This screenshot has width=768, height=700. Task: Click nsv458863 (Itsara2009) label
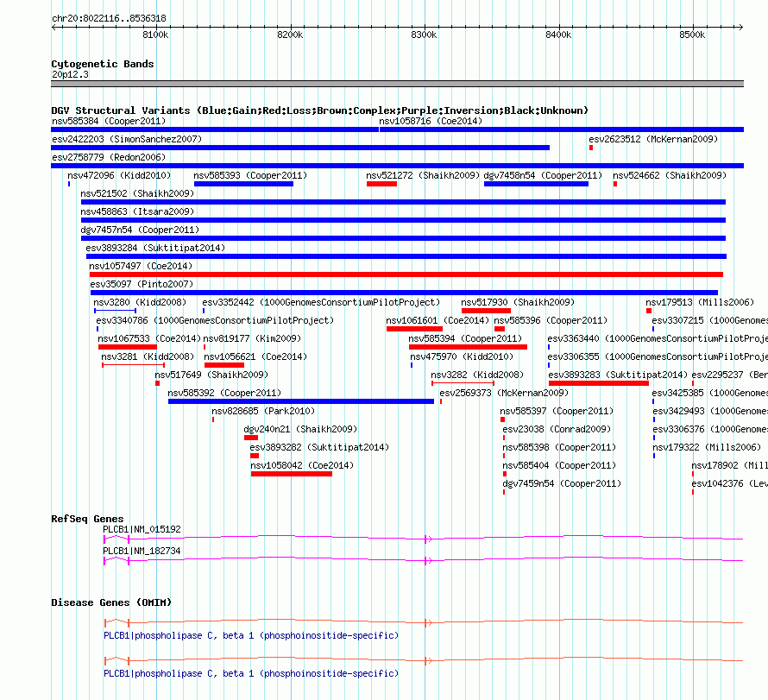pos(137,211)
